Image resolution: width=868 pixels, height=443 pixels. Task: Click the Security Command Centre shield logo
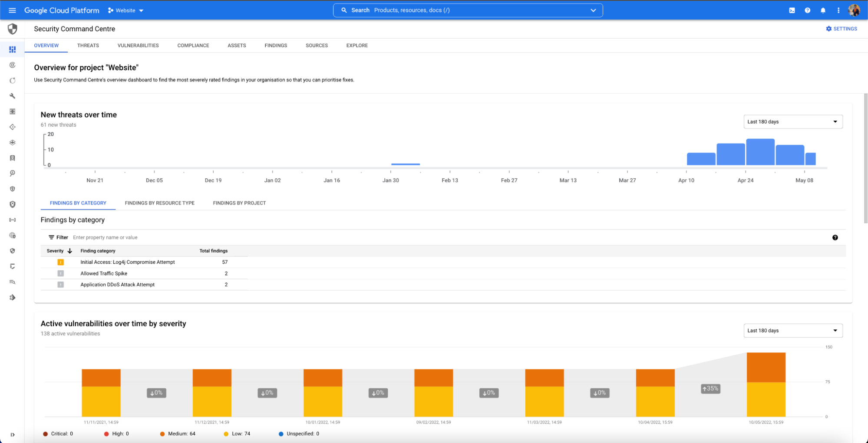pos(13,29)
